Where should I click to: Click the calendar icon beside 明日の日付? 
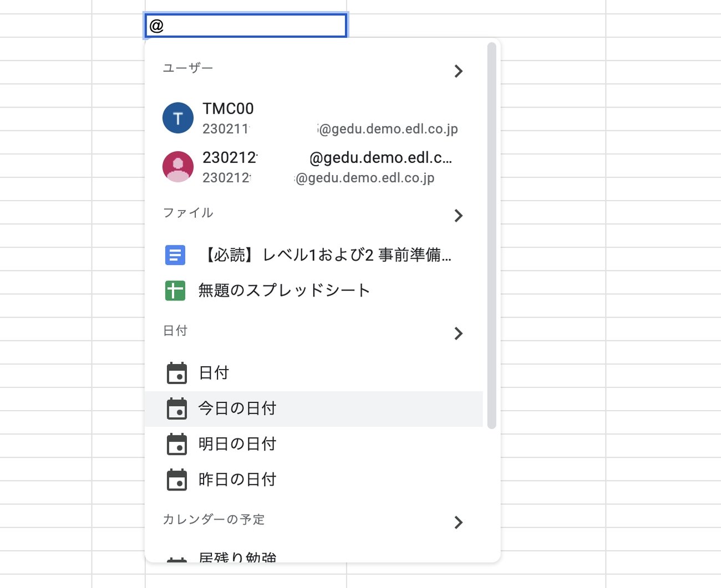(177, 444)
